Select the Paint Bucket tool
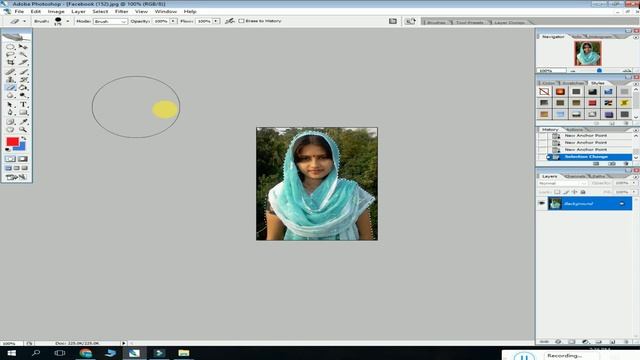The width and height of the screenshot is (640, 360). [x=23, y=87]
